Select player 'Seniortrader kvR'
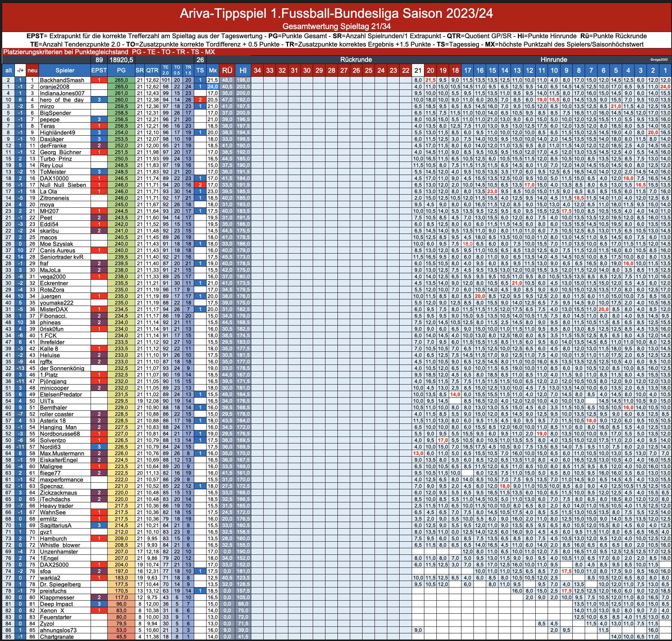672x641 pixels. click(x=61, y=257)
